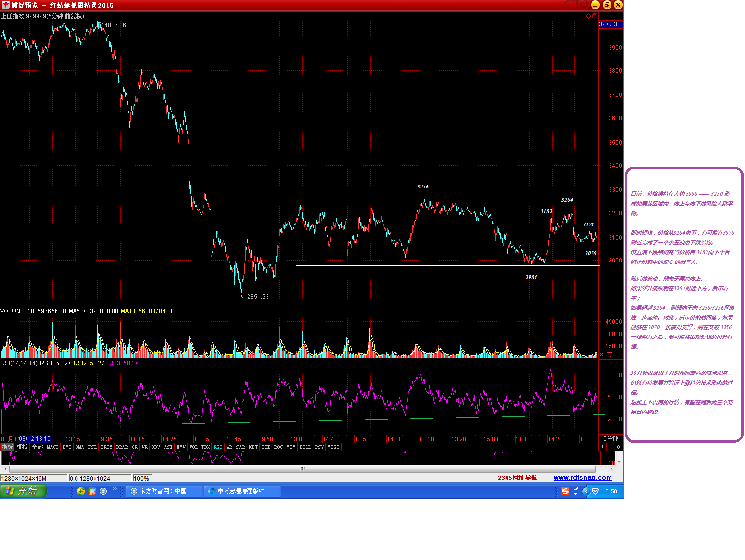
Task: Click the 0 reset button beside minus
Action: [x=618, y=447]
